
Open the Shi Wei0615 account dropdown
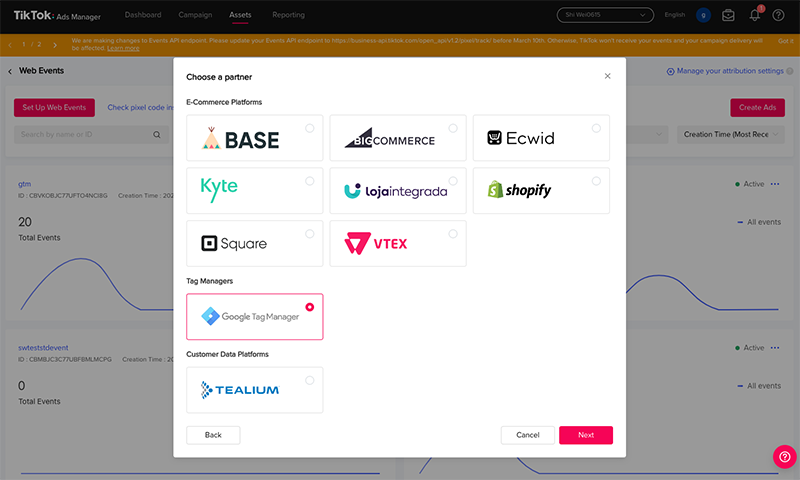click(605, 15)
